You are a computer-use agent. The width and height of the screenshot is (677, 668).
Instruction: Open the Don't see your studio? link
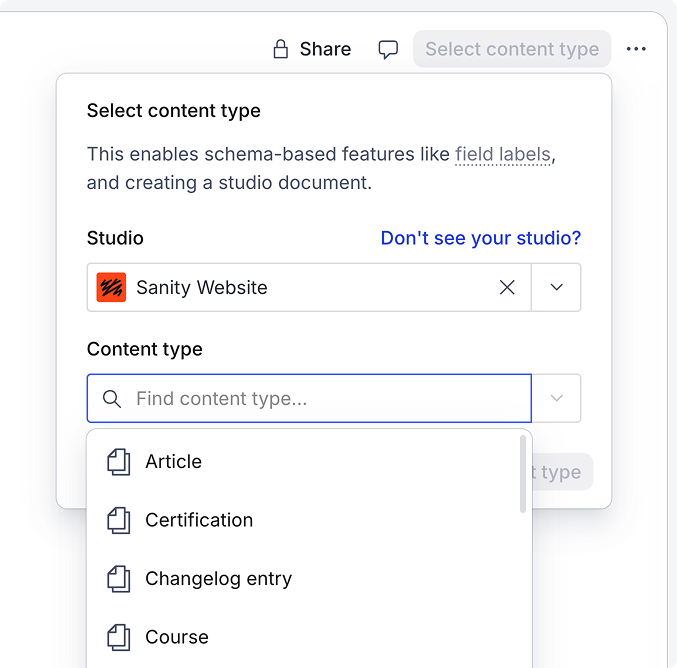point(481,238)
